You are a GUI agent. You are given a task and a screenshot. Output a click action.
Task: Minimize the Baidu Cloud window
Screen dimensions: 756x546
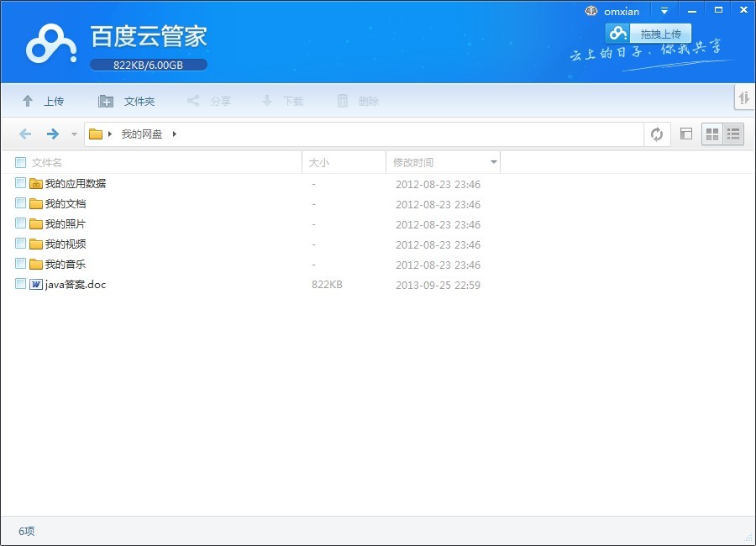tap(692, 11)
